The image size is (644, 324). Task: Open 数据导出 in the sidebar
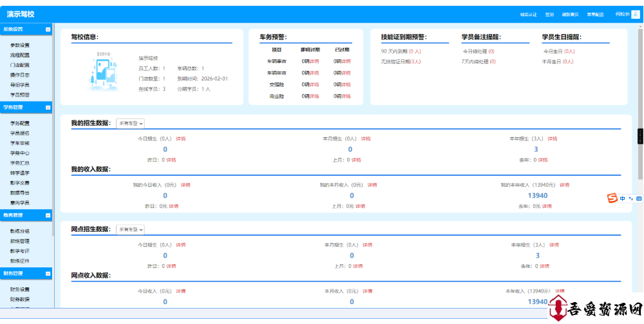[20, 193]
